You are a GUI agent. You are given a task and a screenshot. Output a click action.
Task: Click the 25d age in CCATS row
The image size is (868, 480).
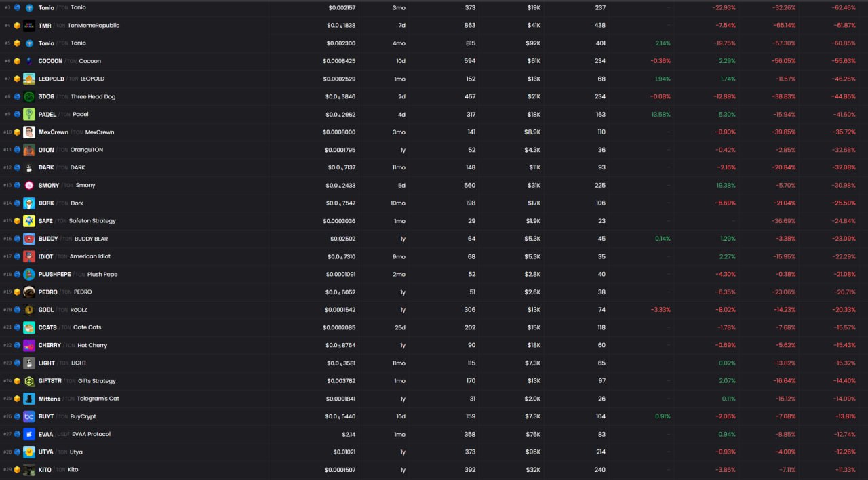click(401, 327)
